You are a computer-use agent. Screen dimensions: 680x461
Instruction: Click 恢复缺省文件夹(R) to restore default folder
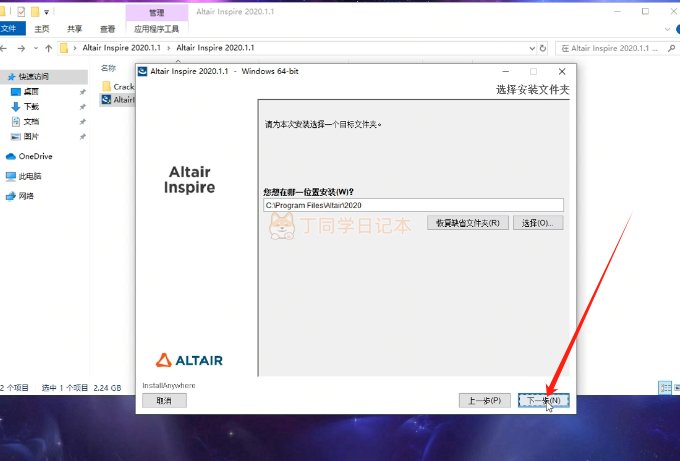coord(468,222)
